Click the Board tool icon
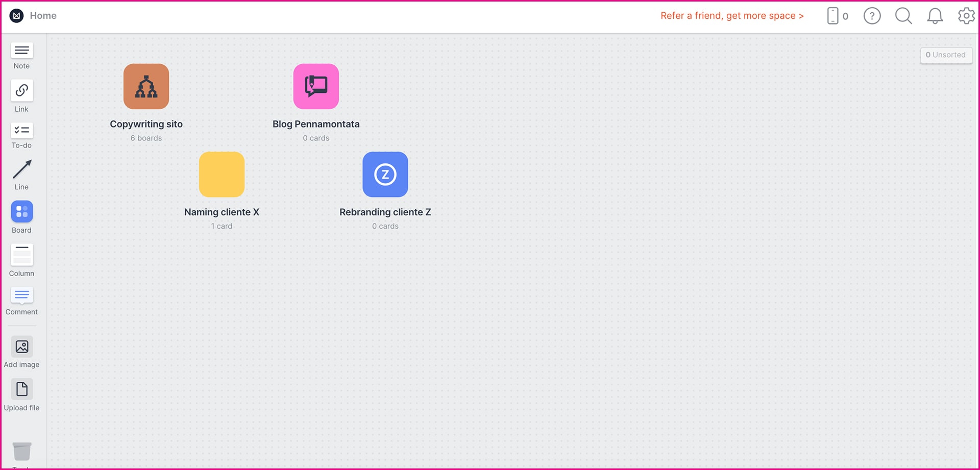The height and width of the screenshot is (470, 980). (21, 212)
